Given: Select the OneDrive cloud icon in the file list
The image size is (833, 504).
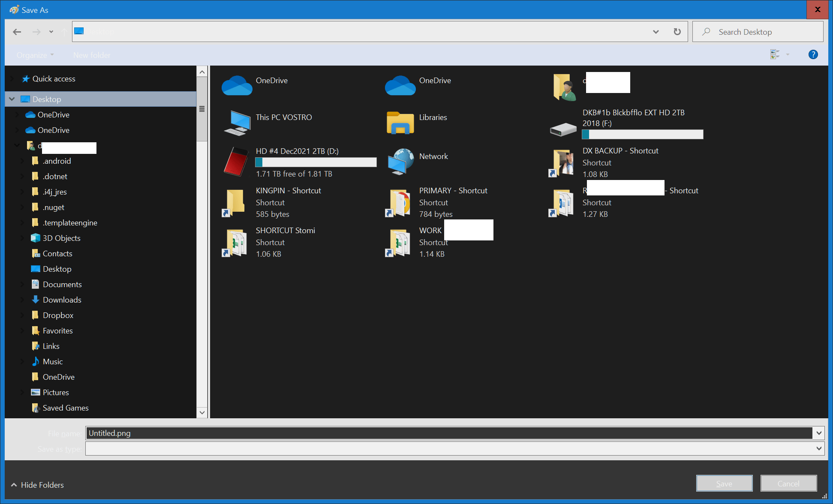Looking at the screenshot, I should click(237, 85).
